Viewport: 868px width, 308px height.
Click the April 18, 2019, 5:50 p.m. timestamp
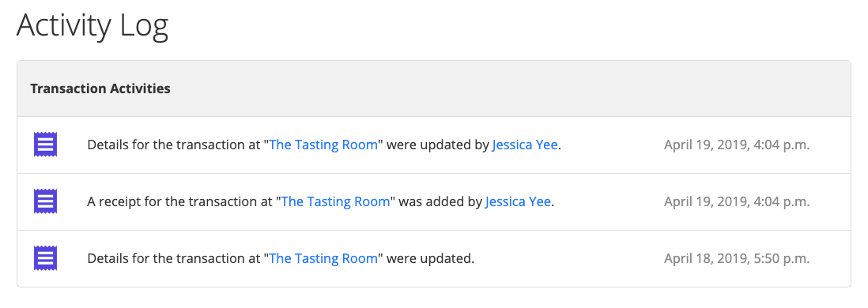pyautogui.click(x=737, y=258)
